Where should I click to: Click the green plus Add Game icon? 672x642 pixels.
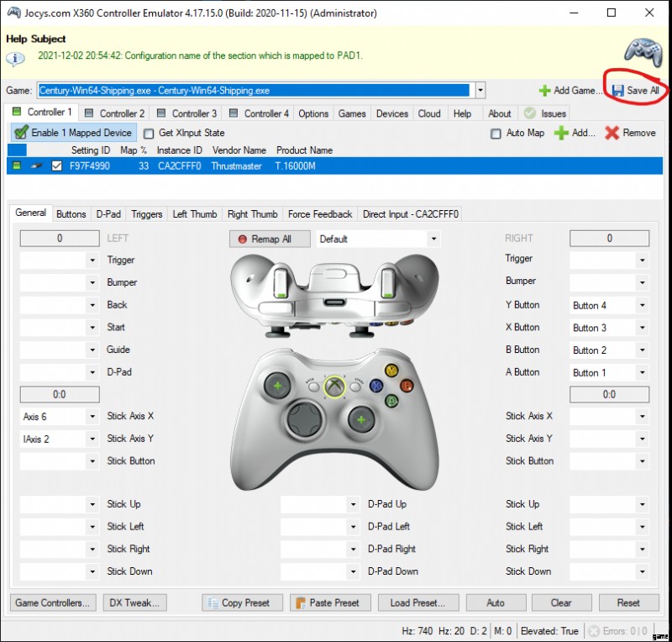[544, 91]
